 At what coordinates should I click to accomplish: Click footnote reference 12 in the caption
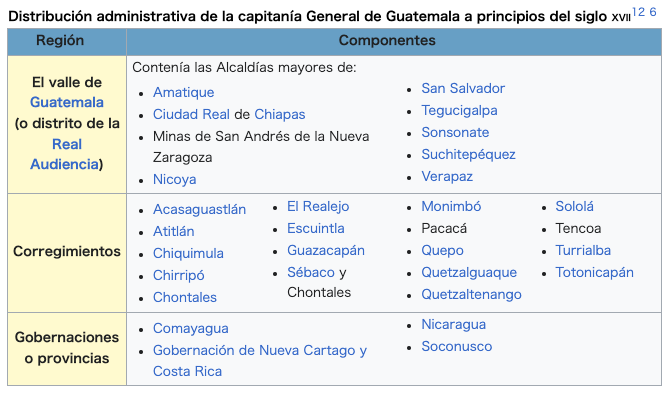tap(638, 12)
